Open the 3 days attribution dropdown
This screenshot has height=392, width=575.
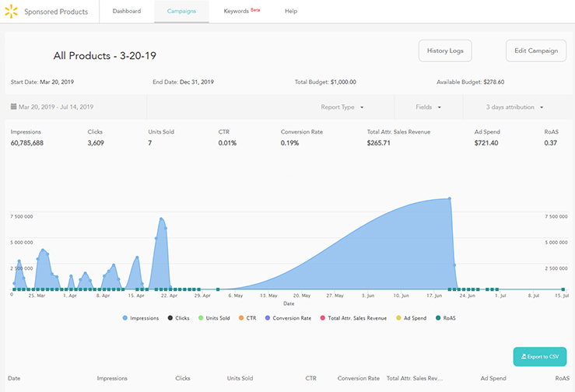(514, 107)
